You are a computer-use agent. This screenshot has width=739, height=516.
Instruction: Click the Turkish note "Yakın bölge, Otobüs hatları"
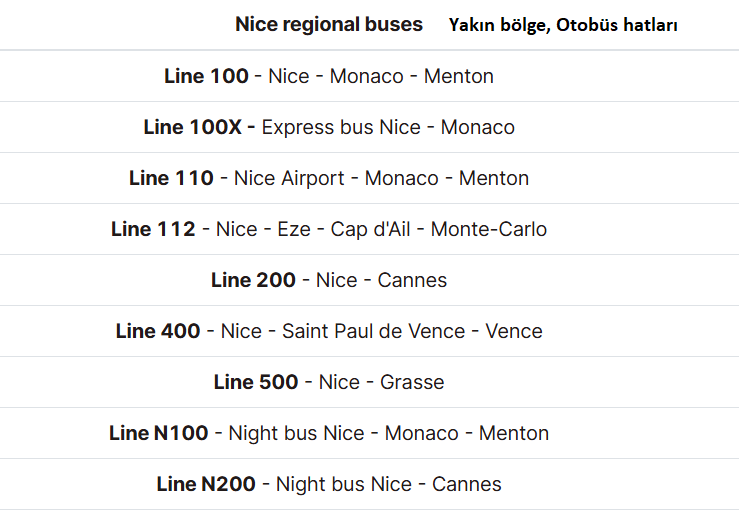[564, 25]
